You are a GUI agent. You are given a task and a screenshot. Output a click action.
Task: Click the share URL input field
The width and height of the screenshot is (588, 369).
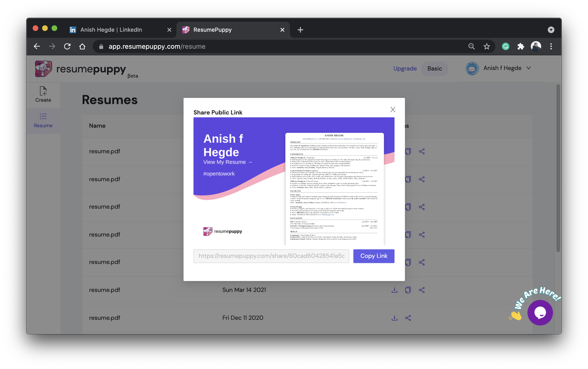[271, 256]
